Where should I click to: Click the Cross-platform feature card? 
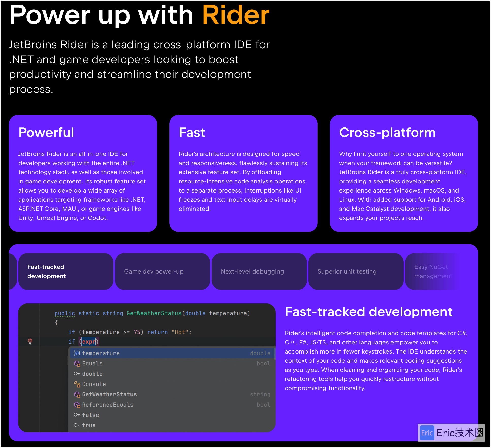404,173
